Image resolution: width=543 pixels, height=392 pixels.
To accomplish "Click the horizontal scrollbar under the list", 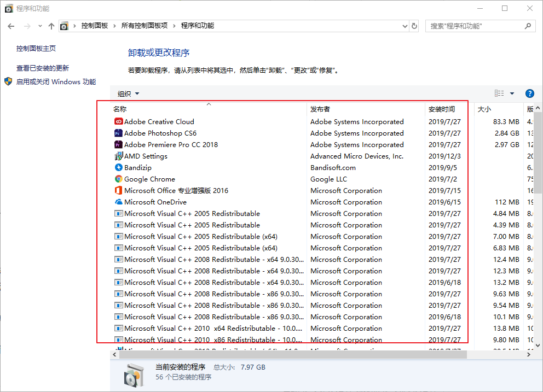I will tap(290, 355).
